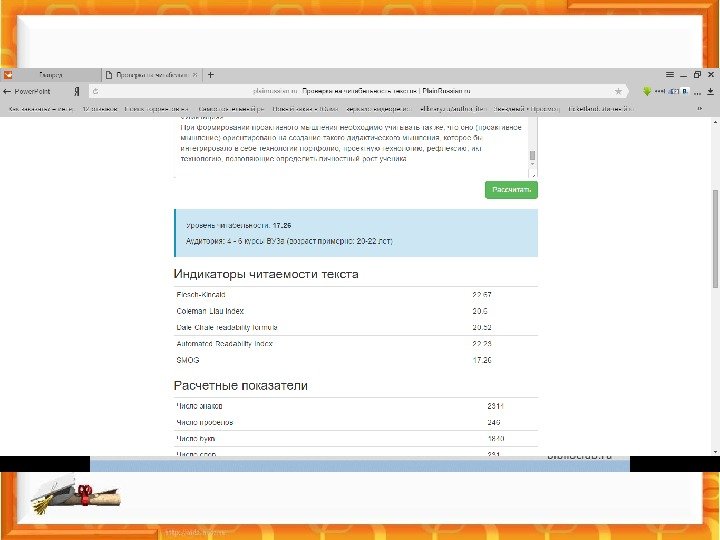Click the Yandex Я logo icon

tap(77, 91)
